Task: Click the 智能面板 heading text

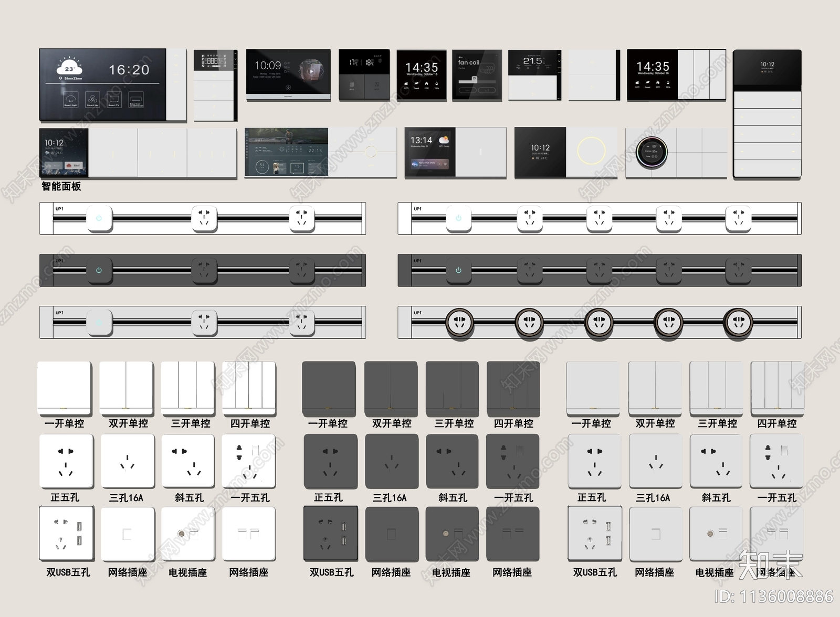Action: pos(61,186)
